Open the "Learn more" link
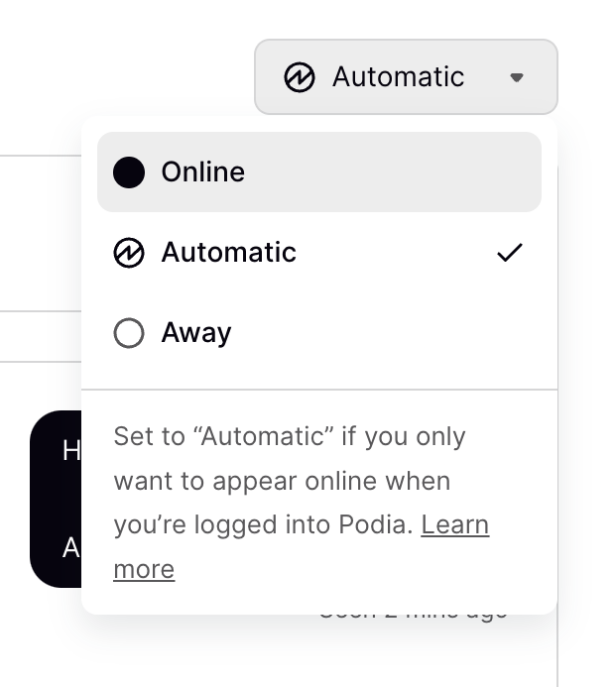Image resolution: width=616 pixels, height=687 pixels. pos(454,525)
